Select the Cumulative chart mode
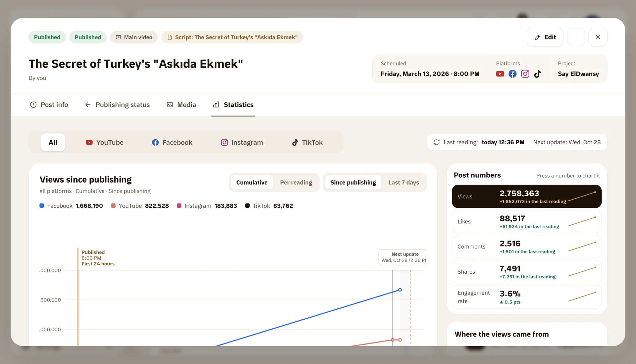Screen dimensions: 636x364 pos(252,182)
